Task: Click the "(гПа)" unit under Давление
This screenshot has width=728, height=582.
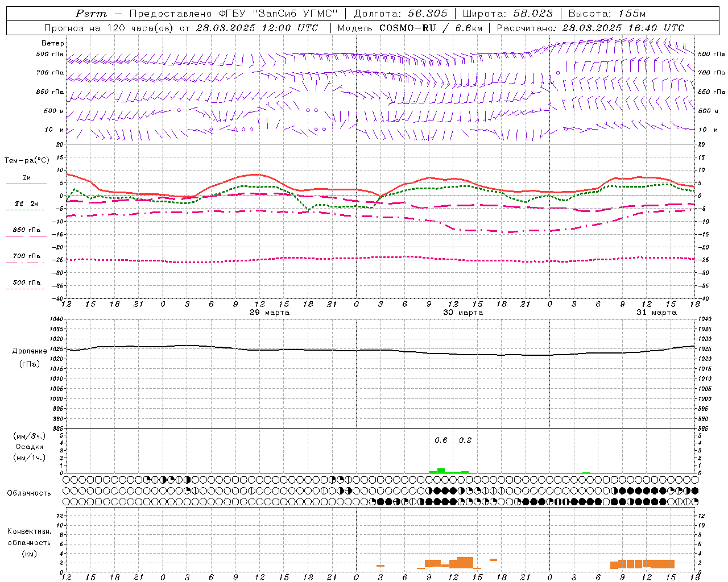Action: click(30, 364)
